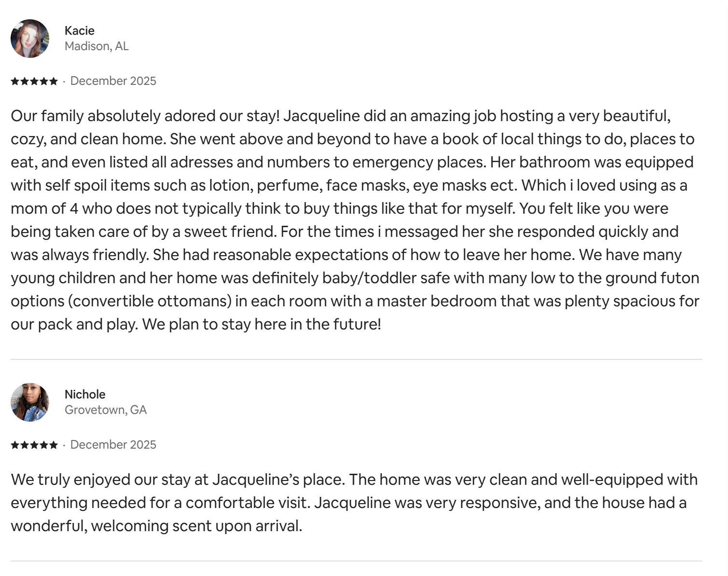
Task: Click December 2025 date on Kacie's review
Action: pyautogui.click(x=113, y=81)
